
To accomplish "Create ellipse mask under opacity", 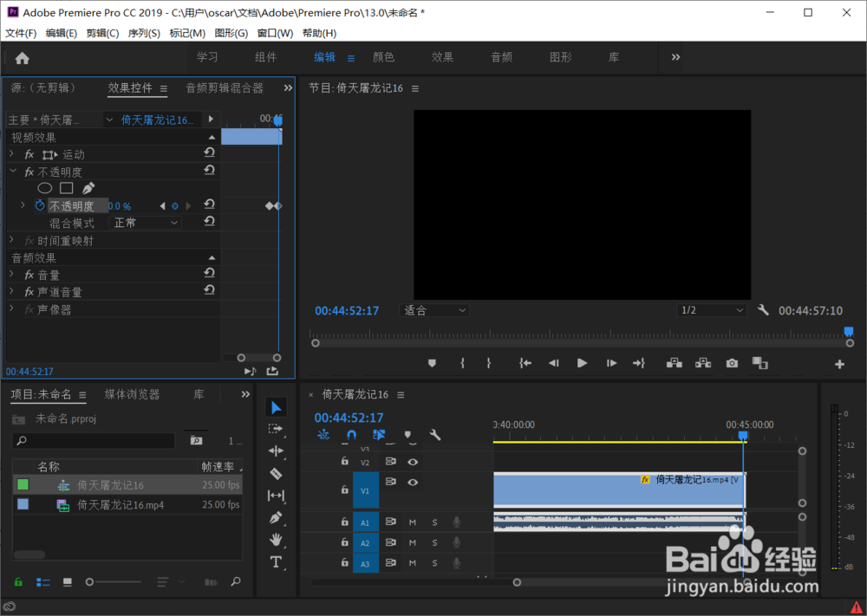I will click(x=45, y=188).
